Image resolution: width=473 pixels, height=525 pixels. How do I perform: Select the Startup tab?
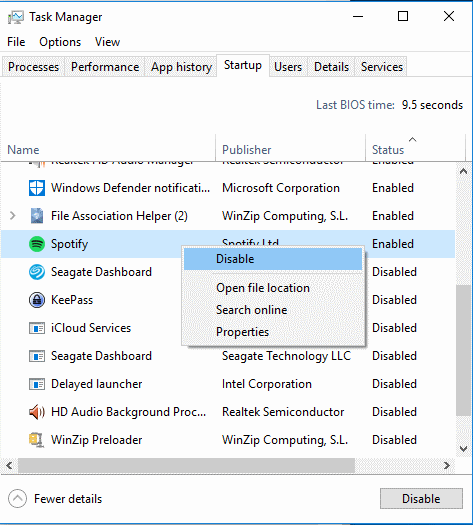tap(243, 65)
